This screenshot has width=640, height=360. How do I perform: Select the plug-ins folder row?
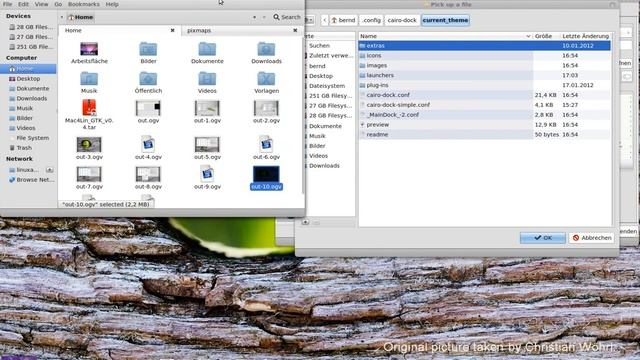click(484, 85)
